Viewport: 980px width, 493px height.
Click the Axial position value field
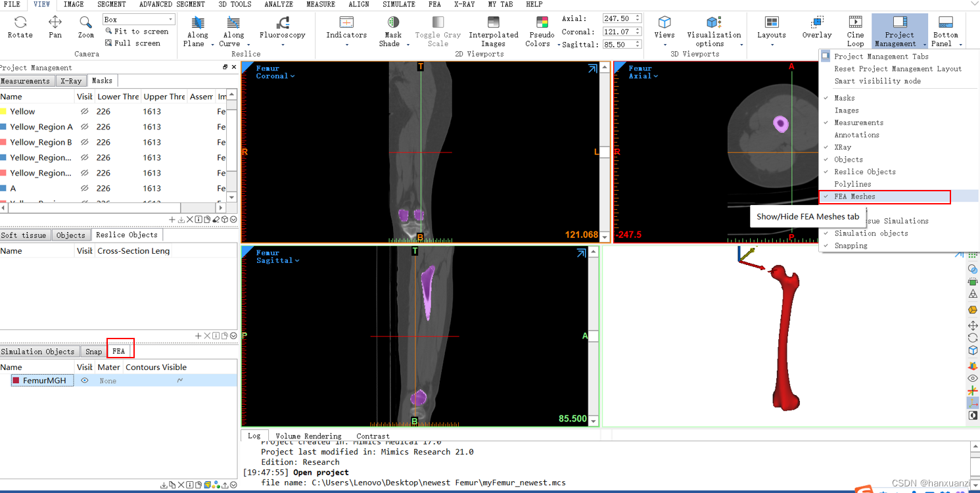(x=617, y=19)
